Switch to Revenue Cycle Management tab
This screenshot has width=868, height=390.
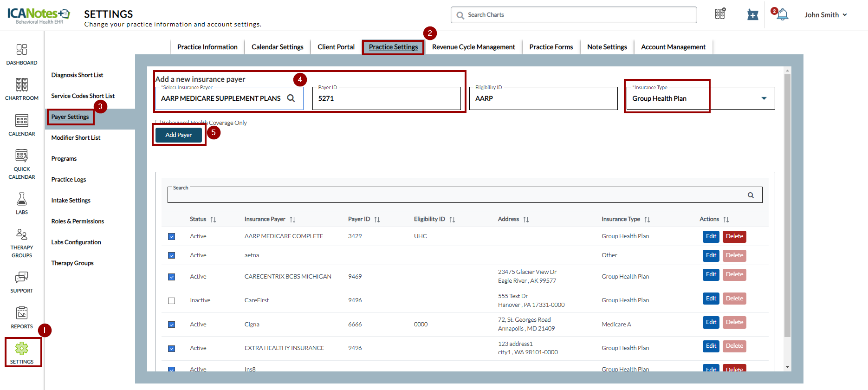(473, 47)
